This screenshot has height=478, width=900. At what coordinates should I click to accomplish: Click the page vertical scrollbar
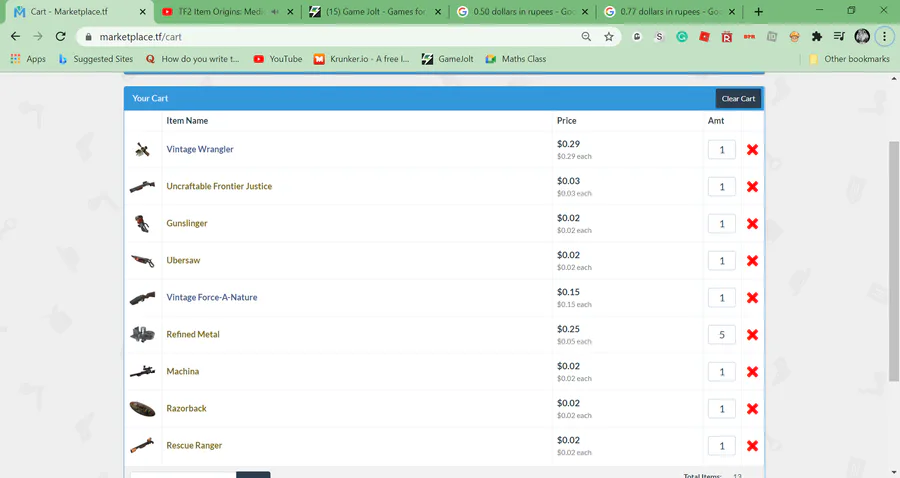(894, 261)
